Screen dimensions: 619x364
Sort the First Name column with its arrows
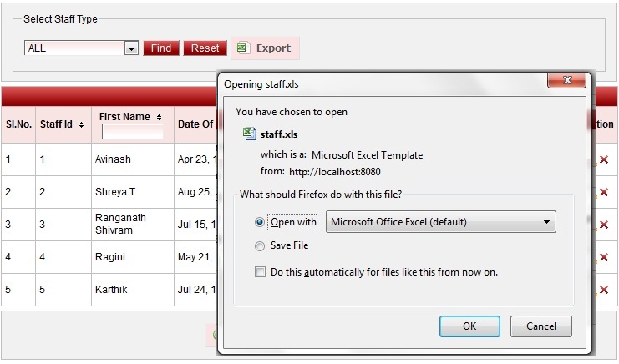159,118
